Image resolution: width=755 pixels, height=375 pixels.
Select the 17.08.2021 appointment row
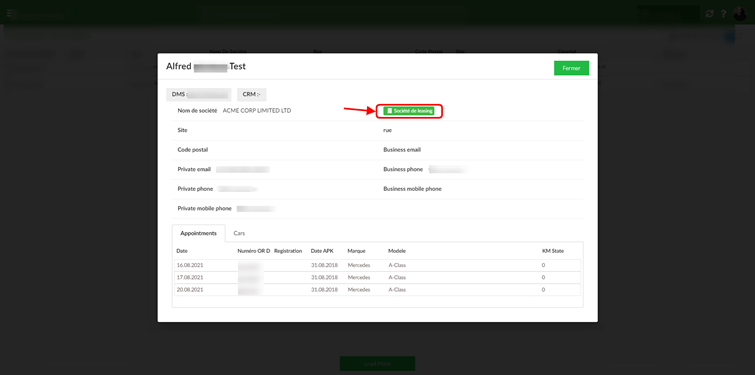click(378, 277)
